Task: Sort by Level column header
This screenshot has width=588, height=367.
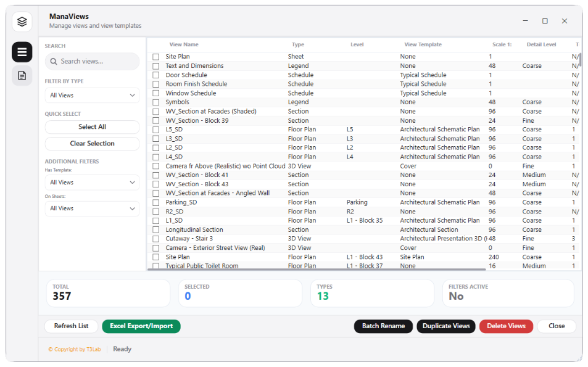Action: coord(357,44)
